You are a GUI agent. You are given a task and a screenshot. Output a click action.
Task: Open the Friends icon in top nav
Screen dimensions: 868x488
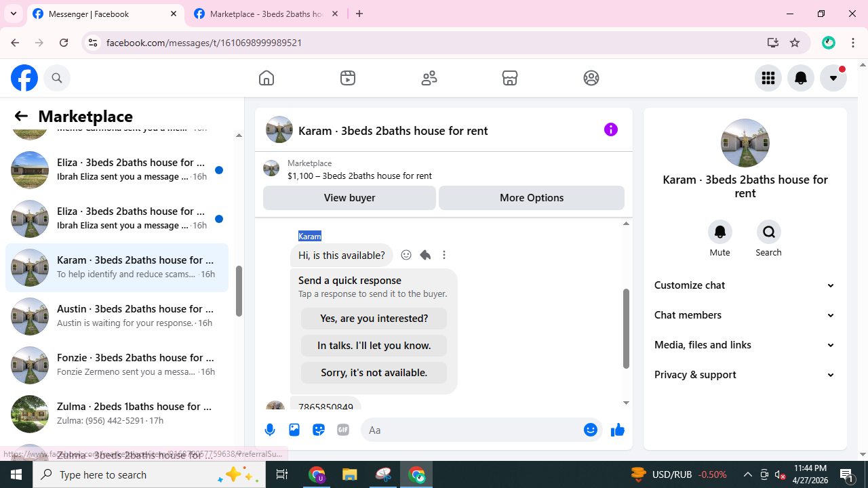pos(429,78)
